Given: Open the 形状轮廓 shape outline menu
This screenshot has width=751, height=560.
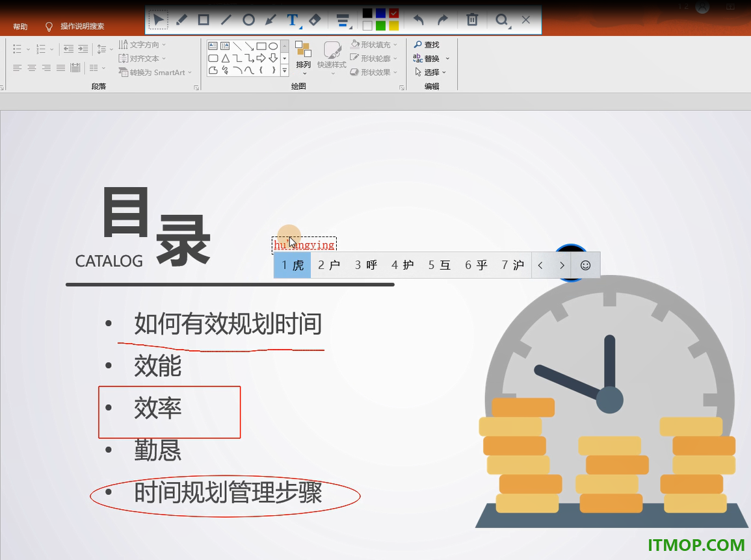Looking at the screenshot, I should 374,58.
